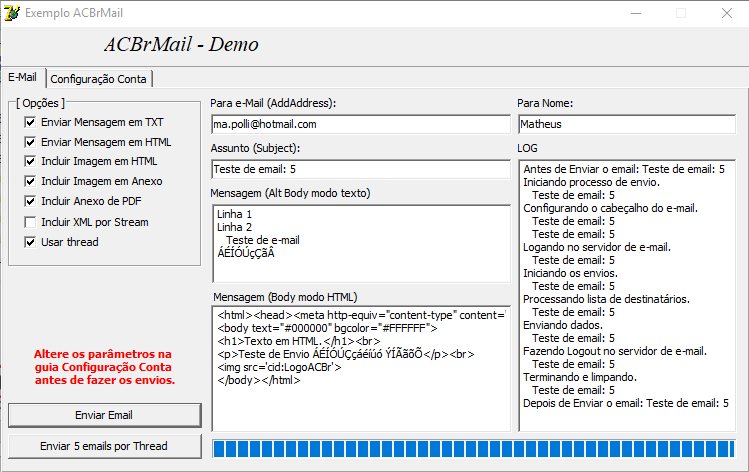Select log line 'Terminando e limpando.'
The width and height of the screenshot is (749, 472).
point(580,377)
